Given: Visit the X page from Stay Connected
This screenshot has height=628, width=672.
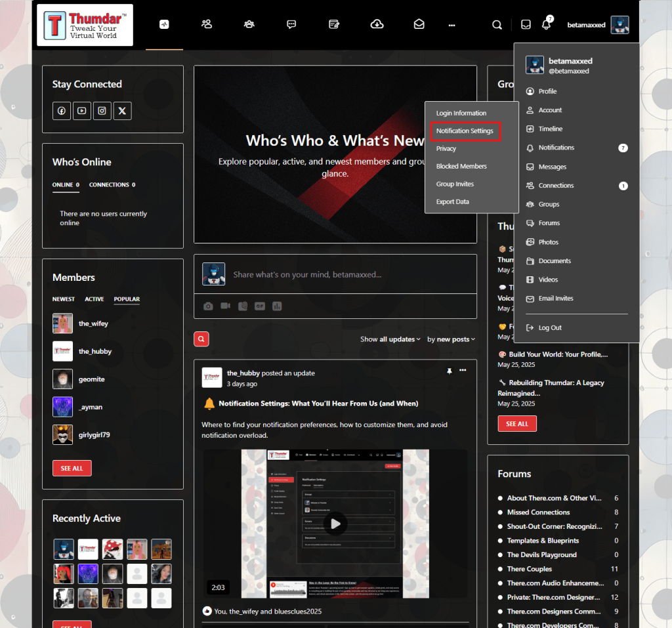Looking at the screenshot, I should point(122,111).
